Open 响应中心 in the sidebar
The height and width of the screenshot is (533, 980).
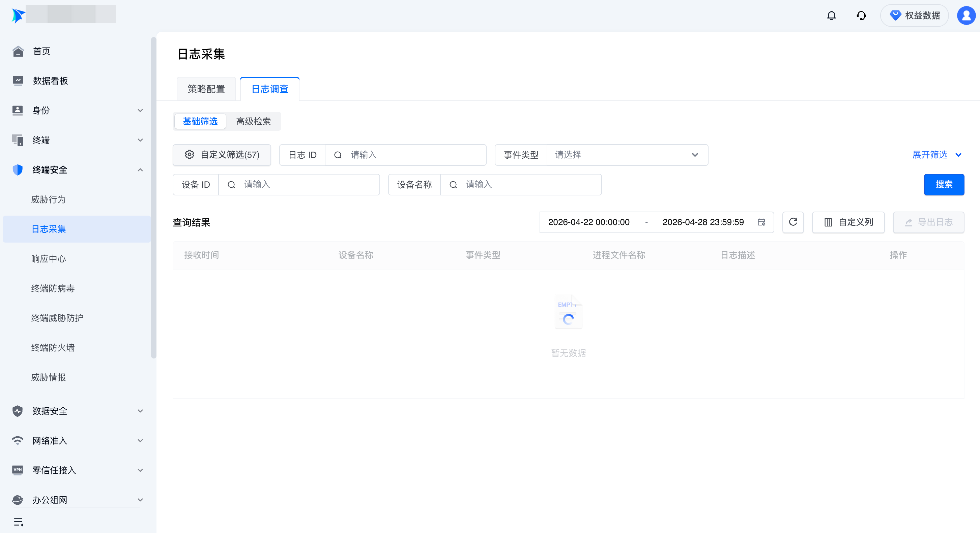tap(48, 259)
